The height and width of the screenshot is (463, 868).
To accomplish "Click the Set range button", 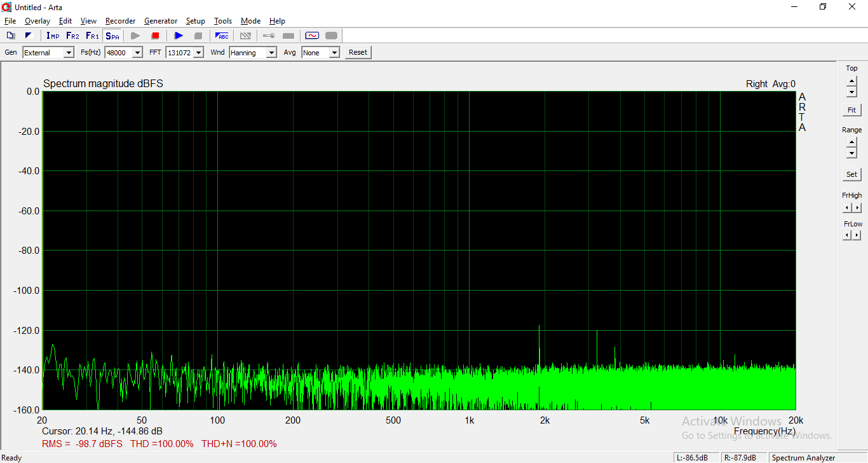I will [851, 174].
